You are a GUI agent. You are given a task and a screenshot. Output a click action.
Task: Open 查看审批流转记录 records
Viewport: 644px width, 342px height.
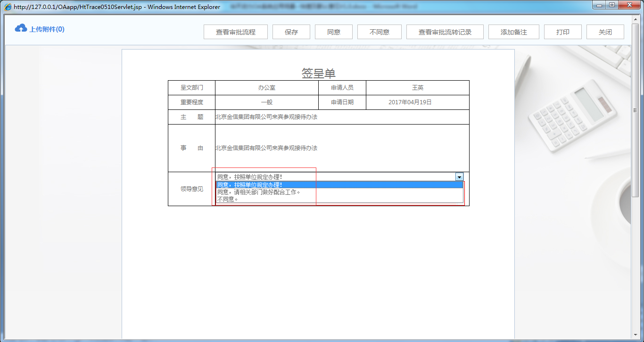pos(445,32)
